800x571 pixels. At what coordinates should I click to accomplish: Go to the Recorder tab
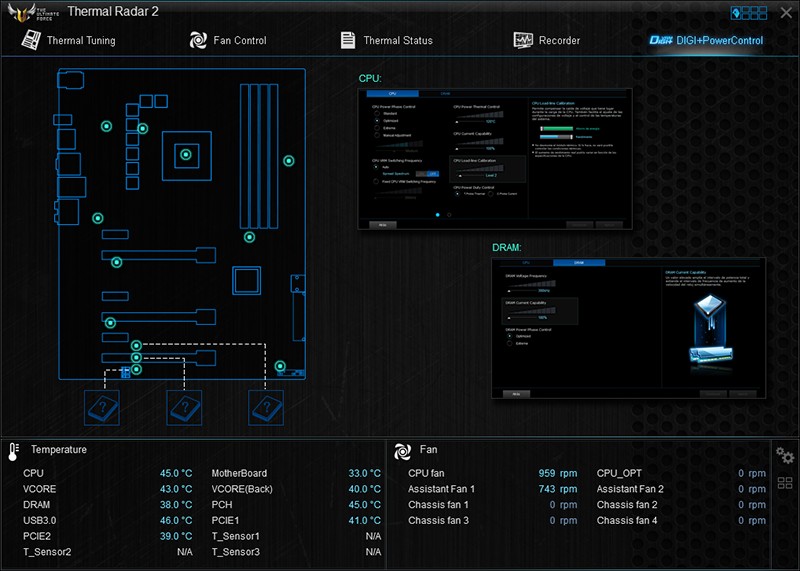click(x=546, y=40)
